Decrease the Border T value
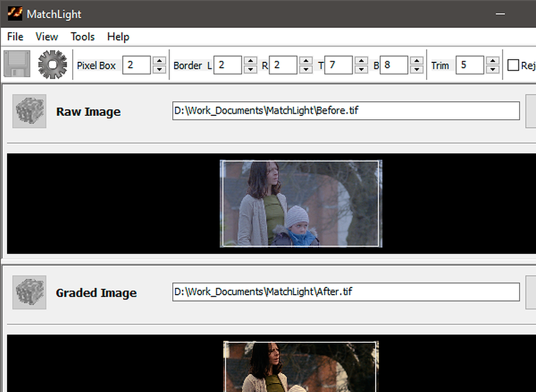536x392 pixels. (x=362, y=69)
